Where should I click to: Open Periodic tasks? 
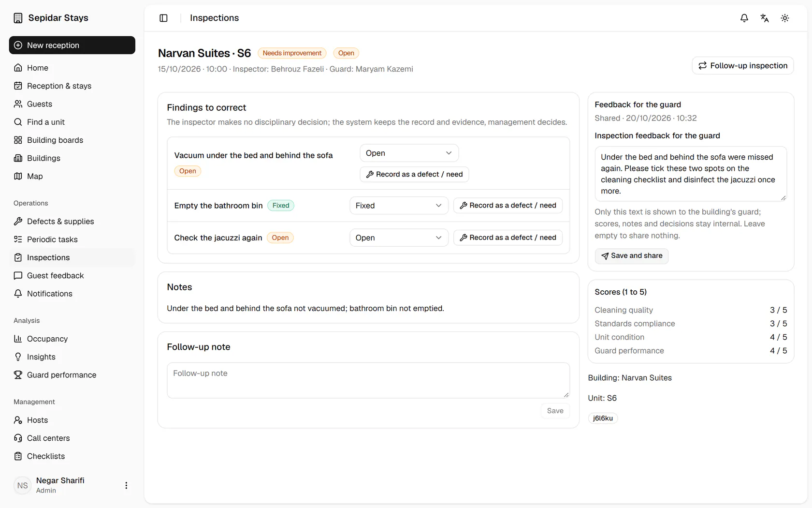pos(72,239)
